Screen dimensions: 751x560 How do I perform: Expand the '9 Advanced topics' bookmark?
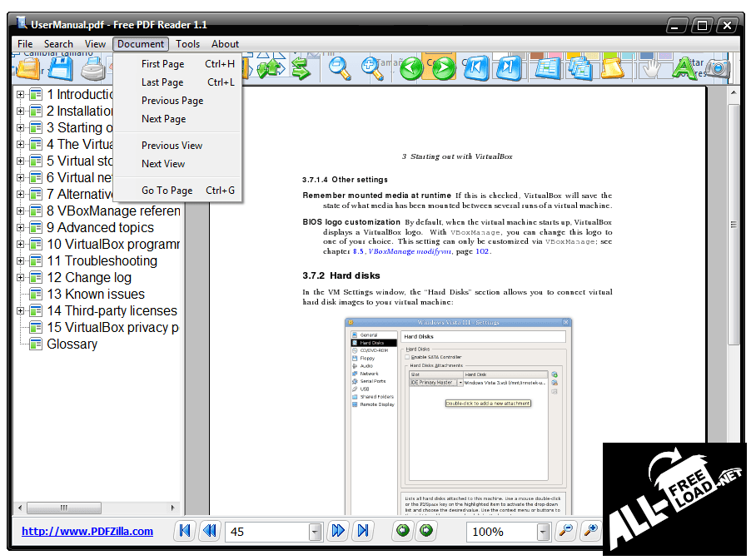[20, 227]
